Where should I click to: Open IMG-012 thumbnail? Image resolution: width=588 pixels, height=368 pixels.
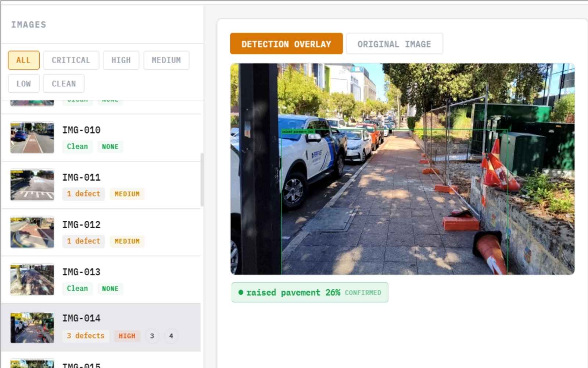tap(32, 232)
